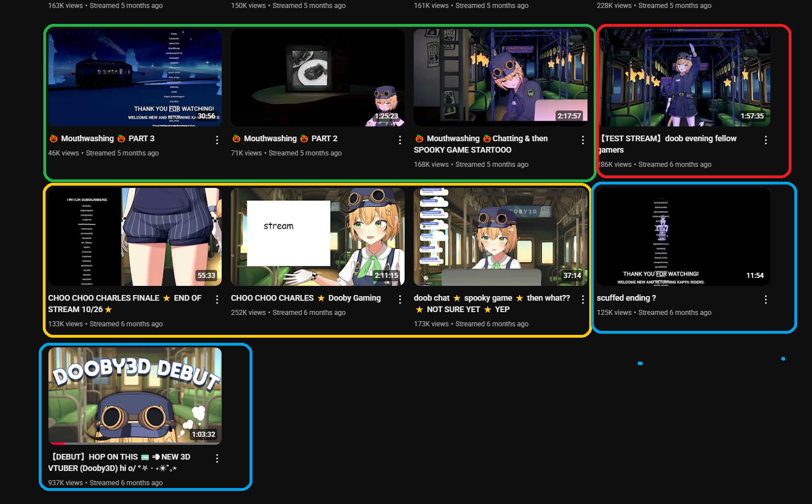Viewport: 812px width, 504px height.
Task: Open the TEST STREAM video thumbnail
Action: (683, 77)
